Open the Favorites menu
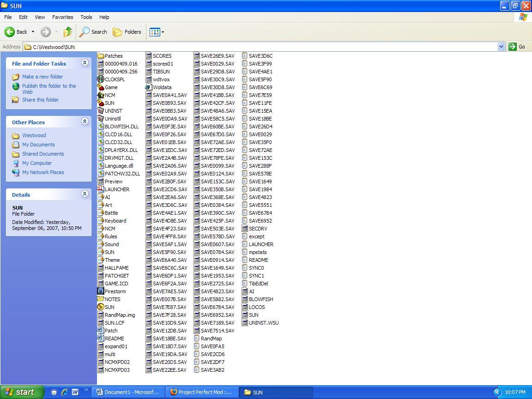Viewport: 532px width, 399px height. point(62,17)
